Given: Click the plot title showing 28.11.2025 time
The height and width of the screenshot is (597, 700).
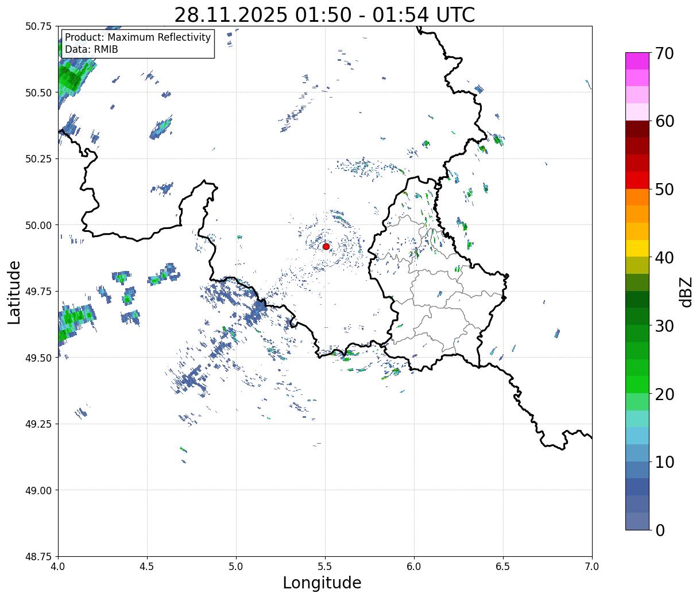Looking at the screenshot, I should (324, 14).
